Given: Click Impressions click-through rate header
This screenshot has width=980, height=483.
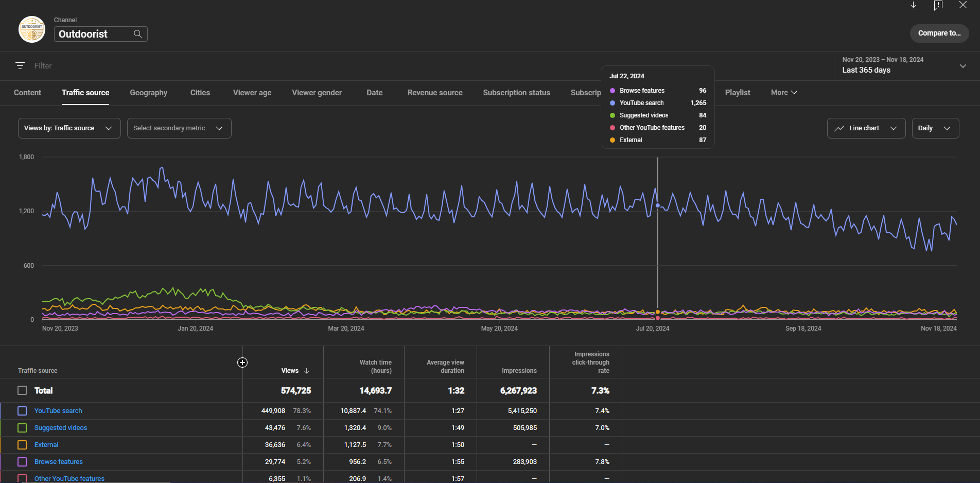Looking at the screenshot, I should click(x=591, y=363).
